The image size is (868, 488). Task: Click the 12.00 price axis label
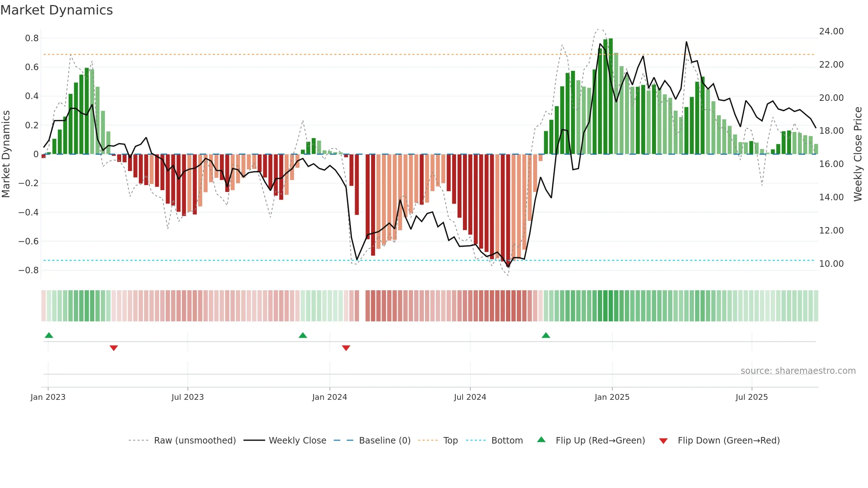[x=831, y=231]
